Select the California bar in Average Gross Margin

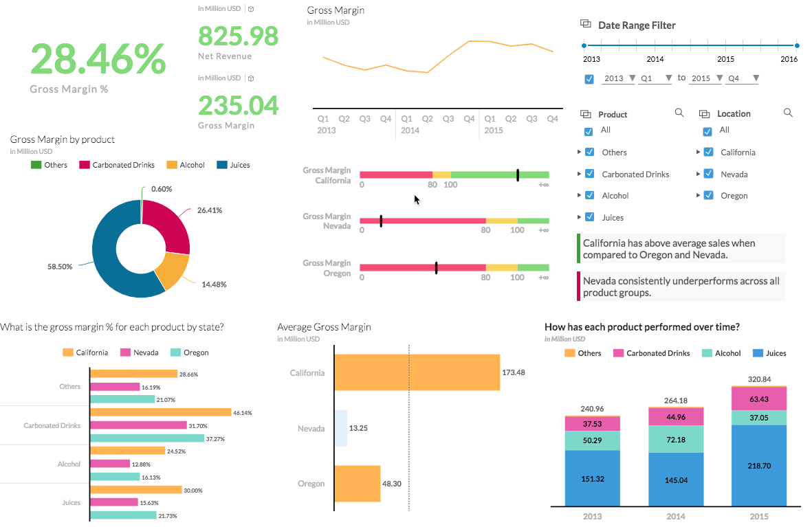pyautogui.click(x=417, y=372)
